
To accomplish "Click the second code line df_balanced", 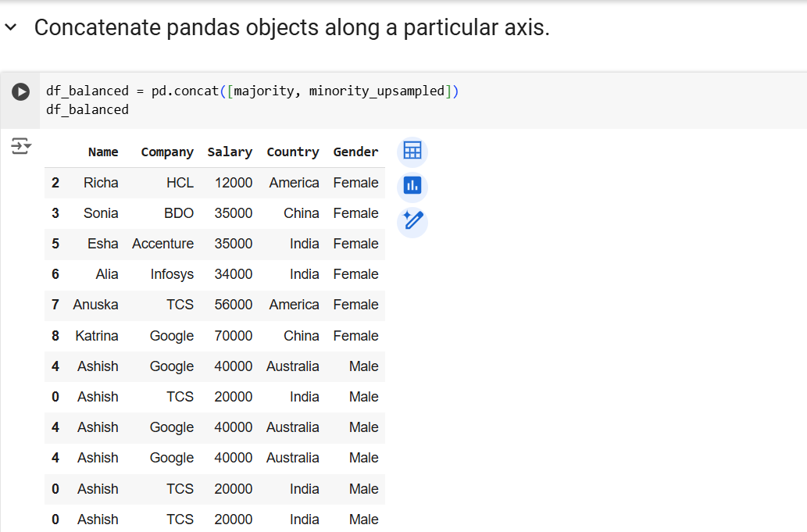I will [87, 109].
